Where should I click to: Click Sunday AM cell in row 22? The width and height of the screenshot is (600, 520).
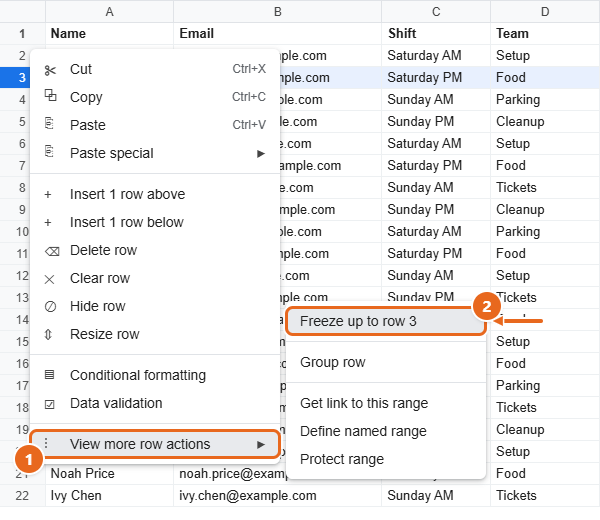436,496
